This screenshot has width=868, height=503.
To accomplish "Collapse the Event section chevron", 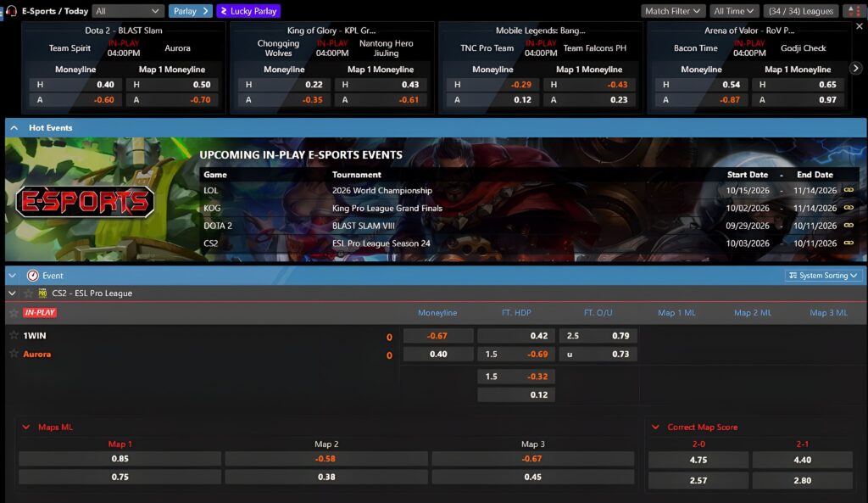I will (12, 276).
